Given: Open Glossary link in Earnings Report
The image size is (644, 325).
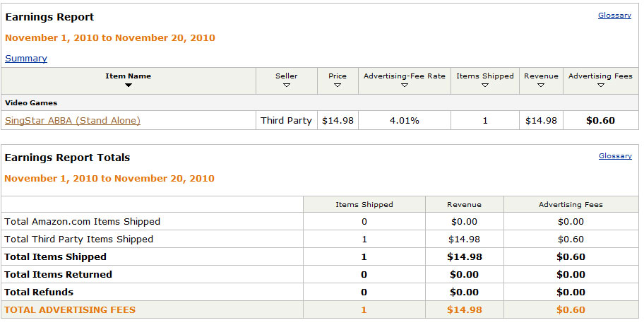Looking at the screenshot, I should click(614, 16).
